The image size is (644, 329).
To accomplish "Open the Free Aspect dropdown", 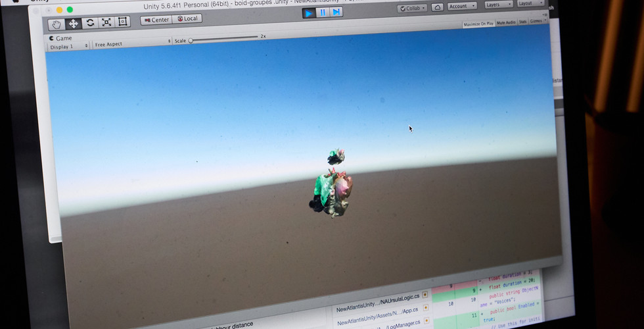I will (x=132, y=43).
